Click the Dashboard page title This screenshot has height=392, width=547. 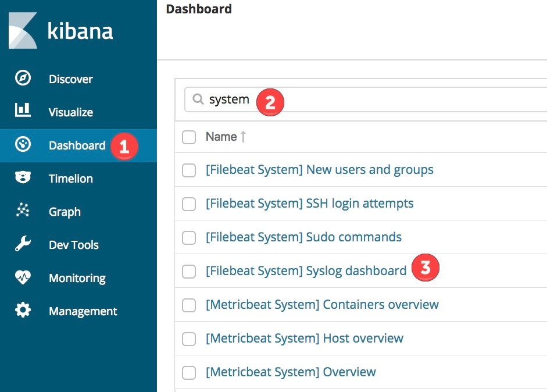(x=199, y=9)
